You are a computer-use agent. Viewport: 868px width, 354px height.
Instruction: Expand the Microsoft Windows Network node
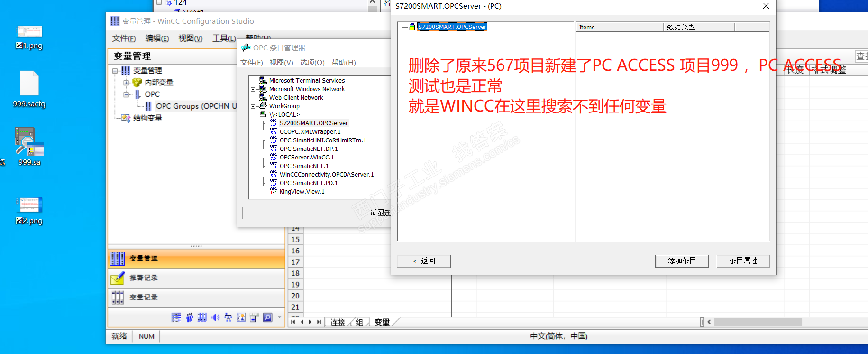253,89
